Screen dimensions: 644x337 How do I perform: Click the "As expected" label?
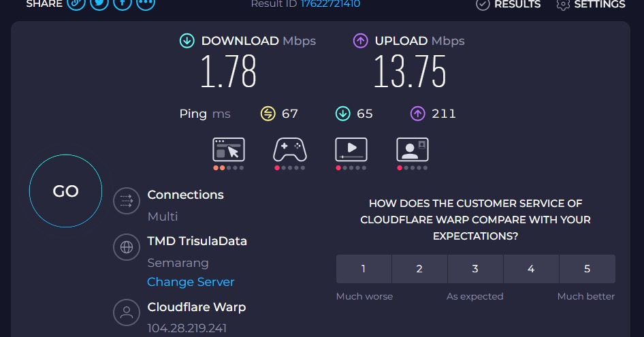click(474, 296)
